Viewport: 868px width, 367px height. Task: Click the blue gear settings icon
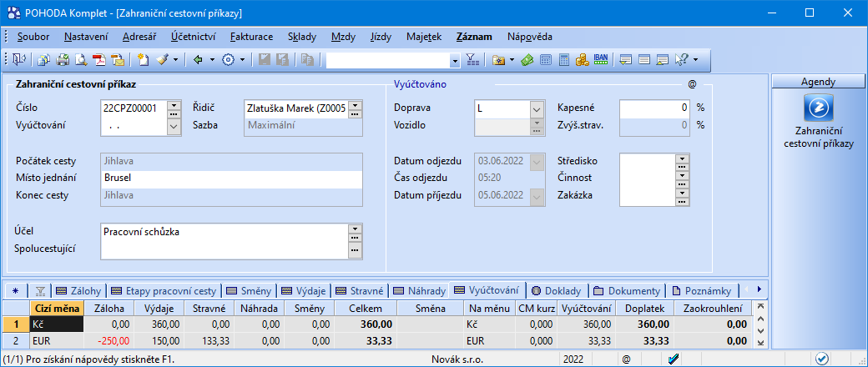[229, 60]
